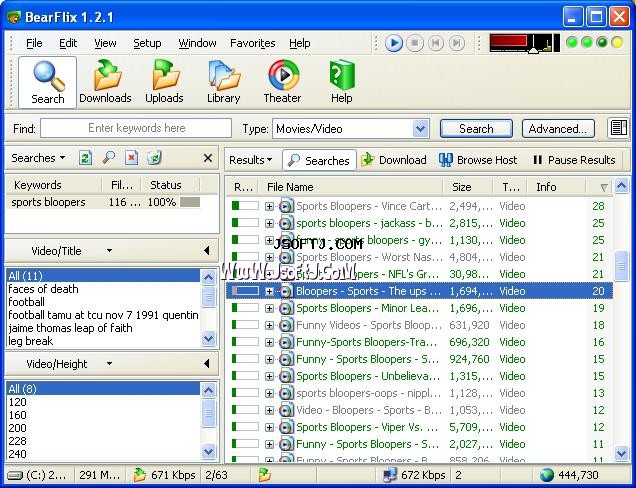Open the green Help book icon
This screenshot has width=636, height=488.
pyautogui.click(x=342, y=75)
